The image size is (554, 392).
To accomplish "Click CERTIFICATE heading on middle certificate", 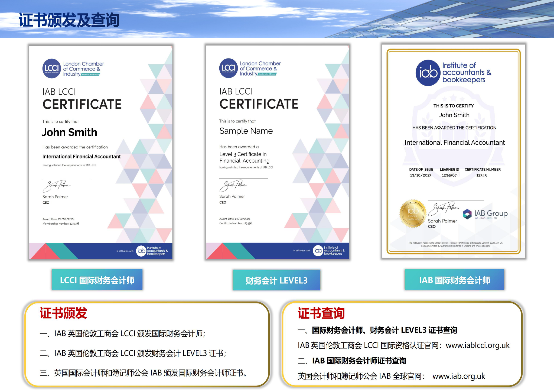I will 259,104.
